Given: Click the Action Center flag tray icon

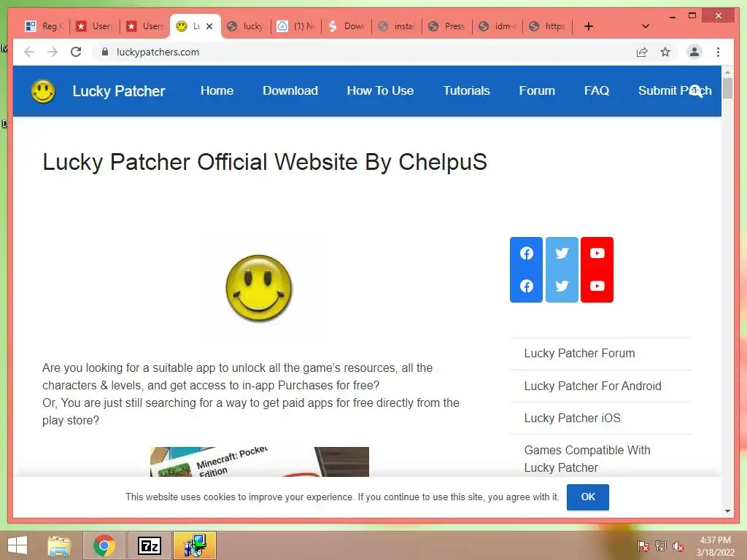Looking at the screenshot, I should tap(643, 546).
